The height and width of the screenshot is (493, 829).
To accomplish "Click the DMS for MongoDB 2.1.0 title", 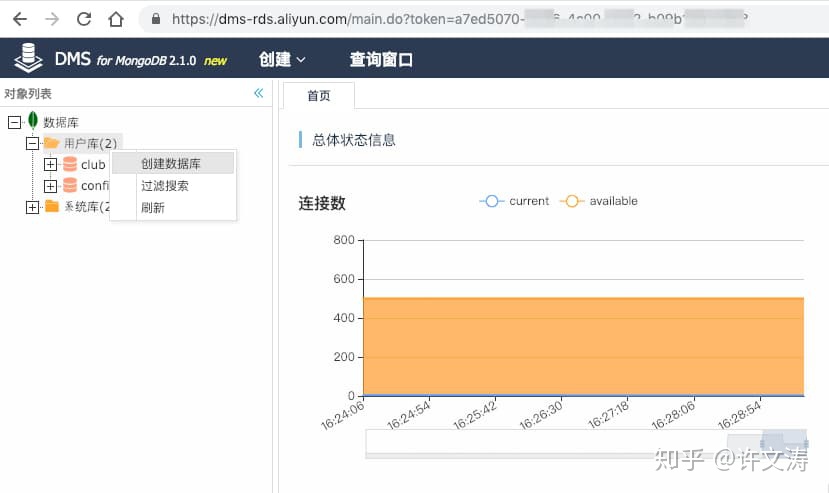I will click(x=125, y=59).
